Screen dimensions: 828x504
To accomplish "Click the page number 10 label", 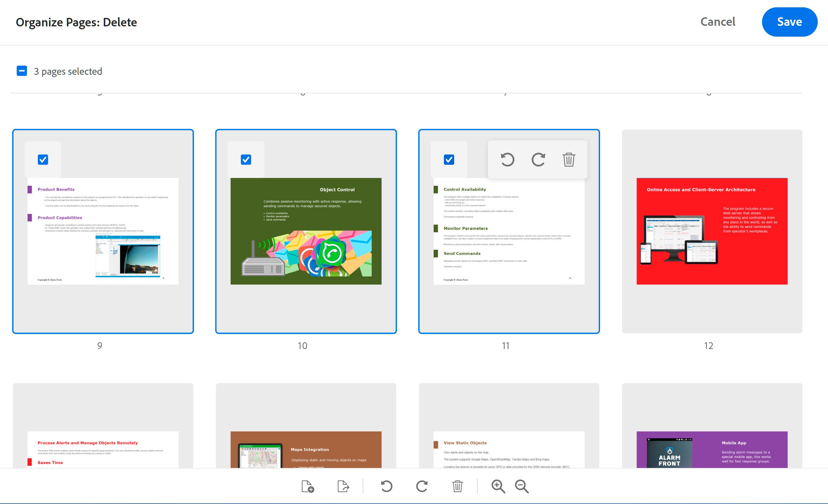I will pyautogui.click(x=302, y=345).
